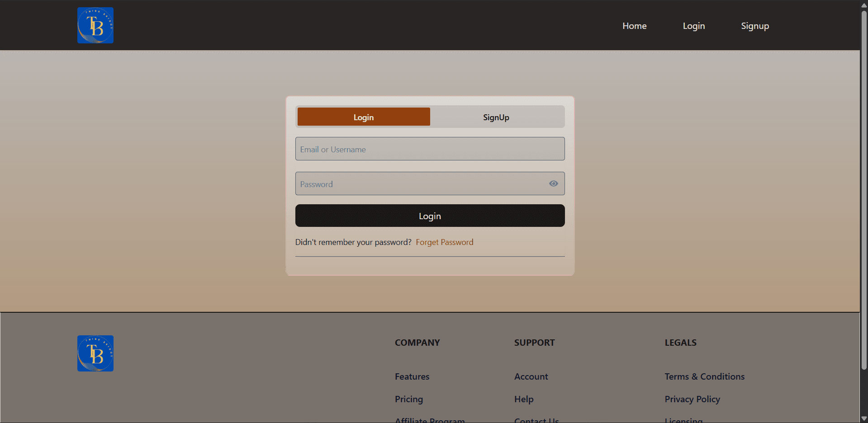
Task: Click the Help link in footer
Action: click(523, 399)
